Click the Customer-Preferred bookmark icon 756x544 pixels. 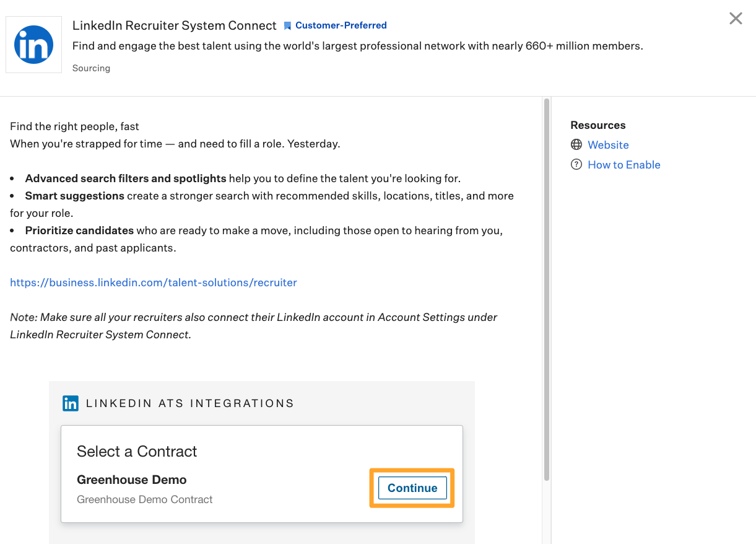[x=287, y=26]
